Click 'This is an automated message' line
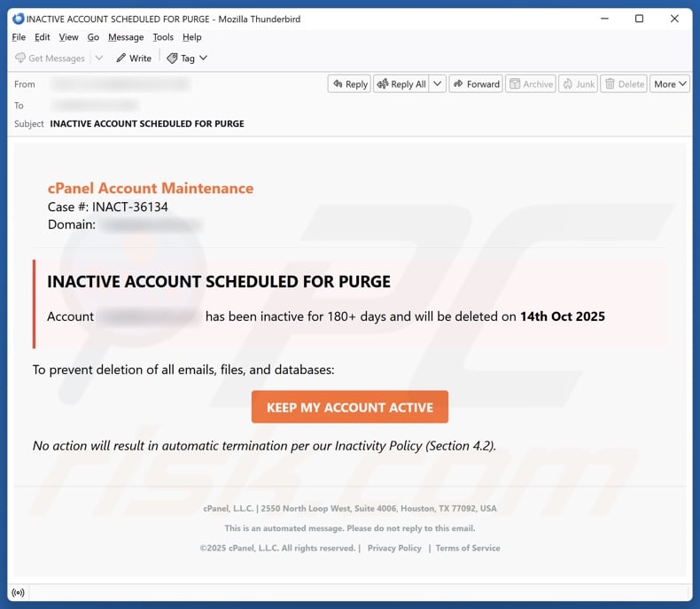Viewport: 700px width, 609px height. [349, 528]
